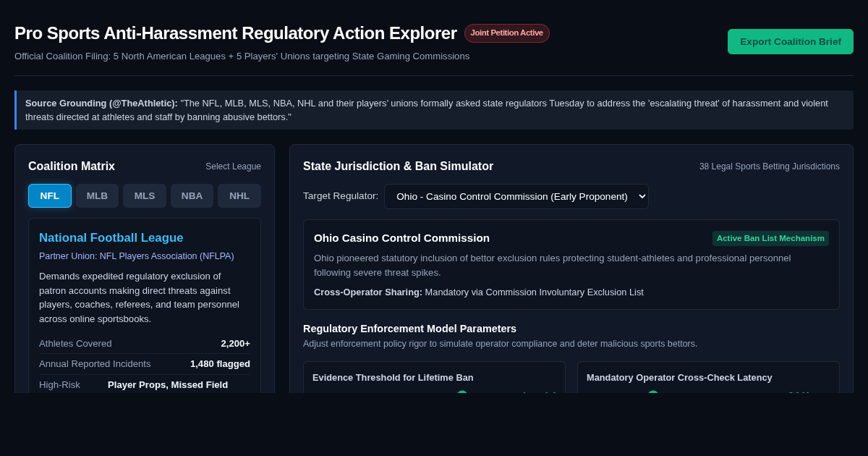Click the Active Ban List Mechanism badge
Screen dimensions: 868x456
770,238
